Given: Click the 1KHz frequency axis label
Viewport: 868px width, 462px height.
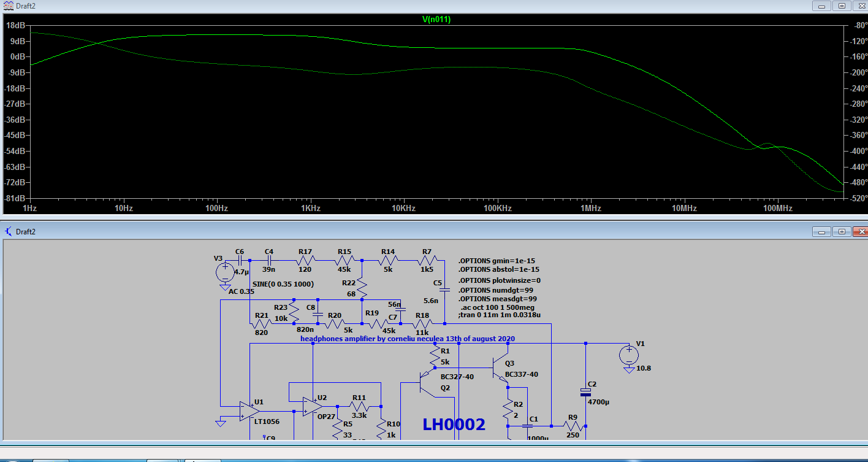Looking at the screenshot, I should click(x=311, y=209).
